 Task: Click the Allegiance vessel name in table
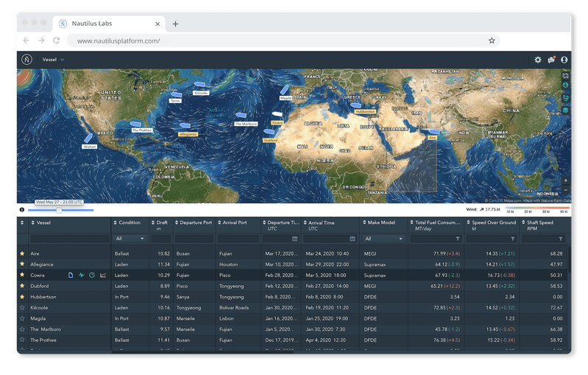pyautogui.click(x=41, y=264)
